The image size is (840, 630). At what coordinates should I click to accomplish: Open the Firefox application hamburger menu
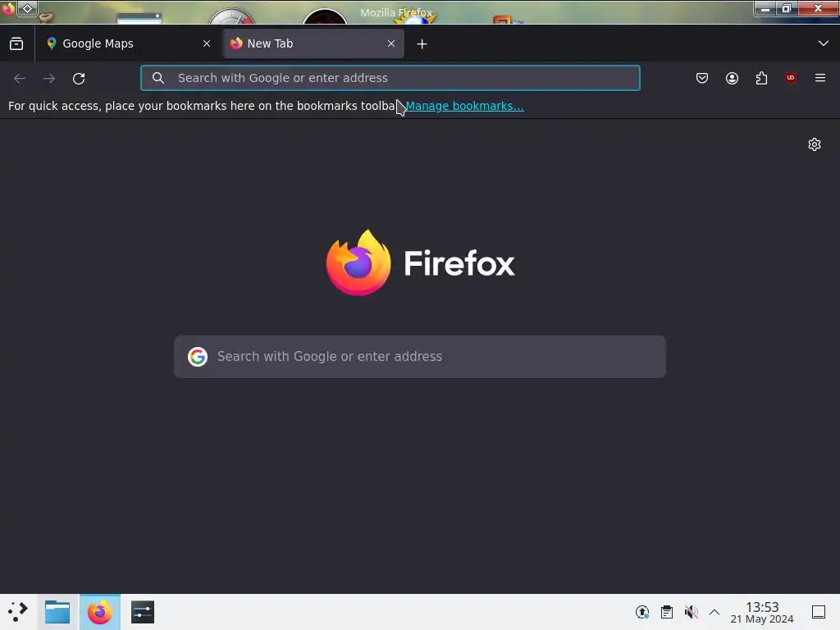tap(820, 78)
